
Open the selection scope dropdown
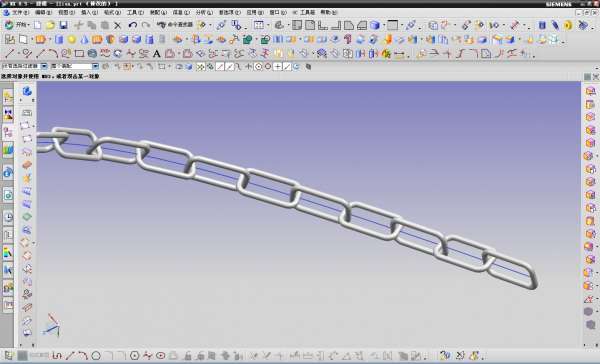75,66
